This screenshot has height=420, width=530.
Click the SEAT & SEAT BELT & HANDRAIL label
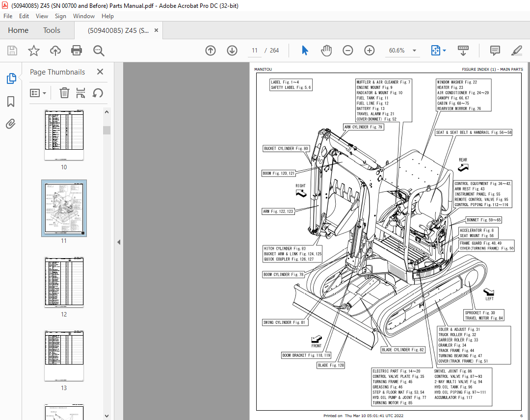474,132
